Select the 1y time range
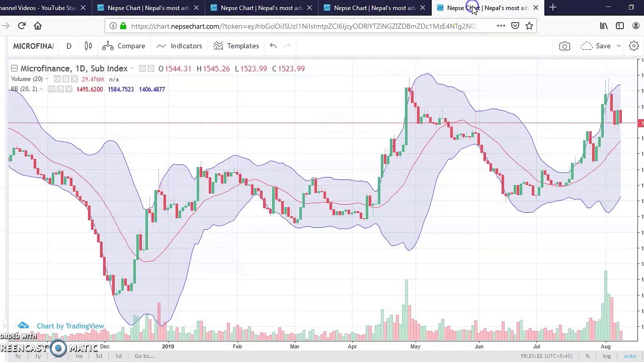This screenshot has width=644, height=362. (x=38, y=356)
